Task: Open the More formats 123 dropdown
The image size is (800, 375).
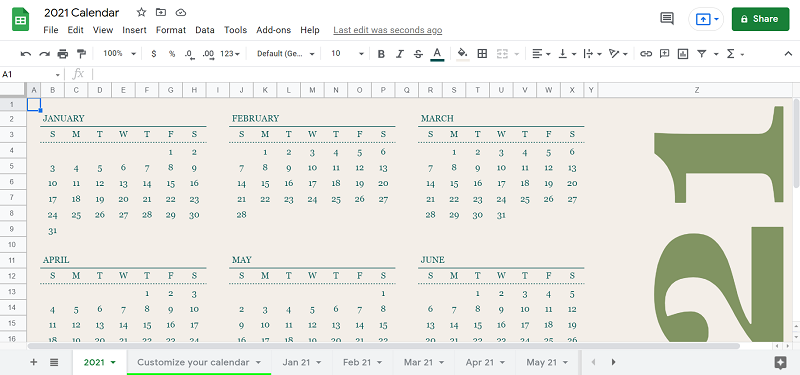Action: tap(230, 54)
